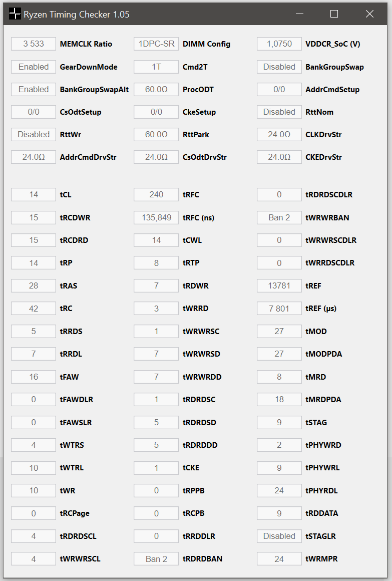Select the tRAS value 28 field
Screen dimensions: 392x581
point(34,285)
